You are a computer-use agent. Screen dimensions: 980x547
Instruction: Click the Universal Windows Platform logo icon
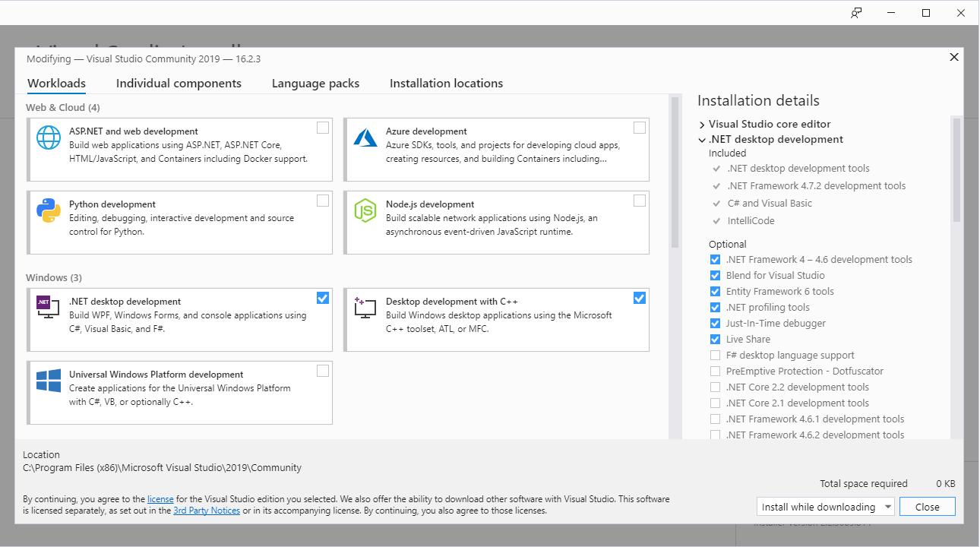(49, 381)
